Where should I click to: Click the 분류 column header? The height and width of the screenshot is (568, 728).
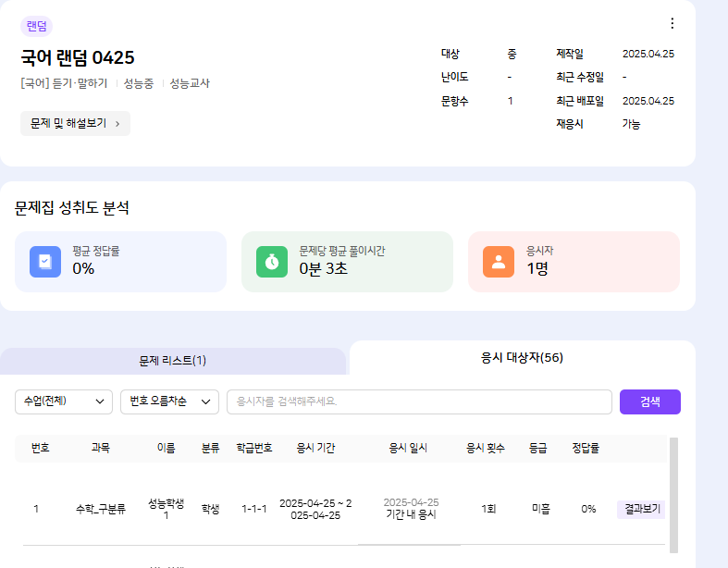click(210, 448)
